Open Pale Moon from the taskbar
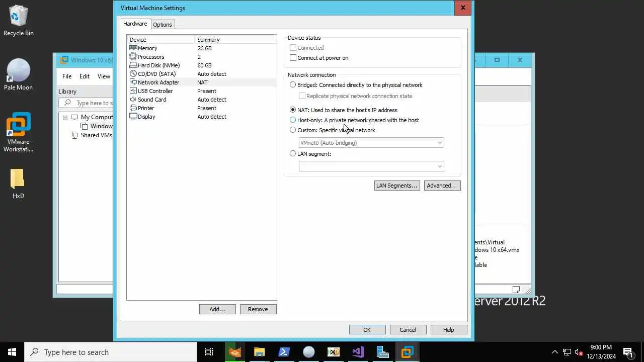644x362 pixels. tap(308, 352)
